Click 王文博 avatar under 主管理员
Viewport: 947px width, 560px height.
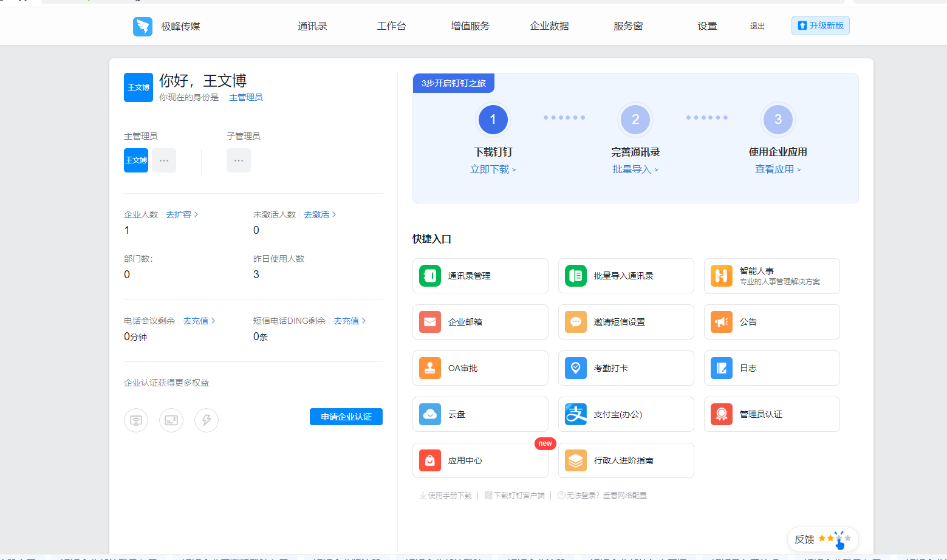[136, 160]
